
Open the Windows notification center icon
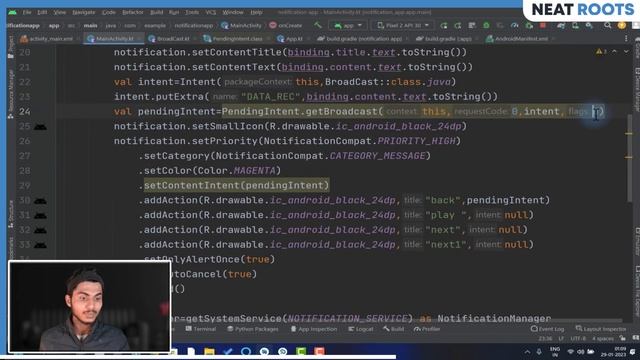(x=633, y=351)
